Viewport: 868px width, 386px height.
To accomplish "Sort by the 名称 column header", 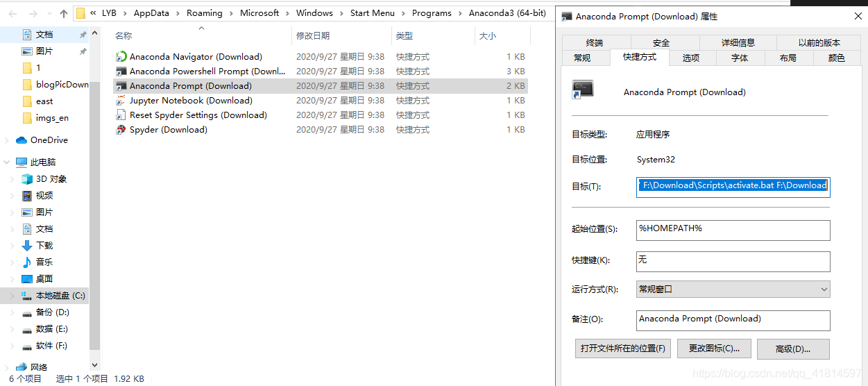I will (x=201, y=35).
